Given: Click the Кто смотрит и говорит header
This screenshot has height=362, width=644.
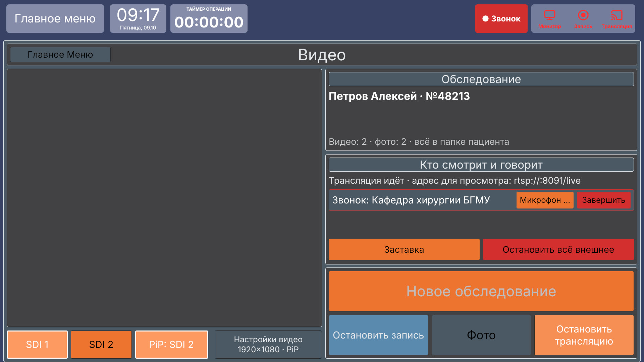Looking at the screenshot, I should point(481,165).
